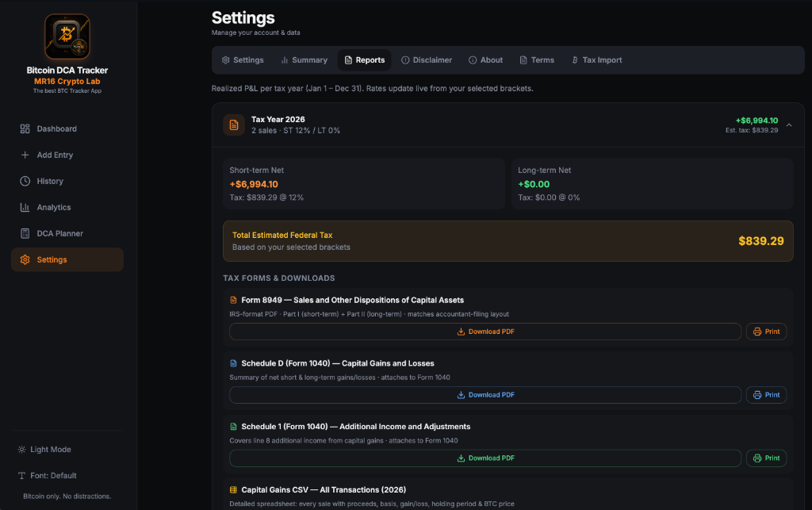Screen dimensions: 812x510
Task: Click the DCA Planner calculator icon
Action: (x=25, y=233)
